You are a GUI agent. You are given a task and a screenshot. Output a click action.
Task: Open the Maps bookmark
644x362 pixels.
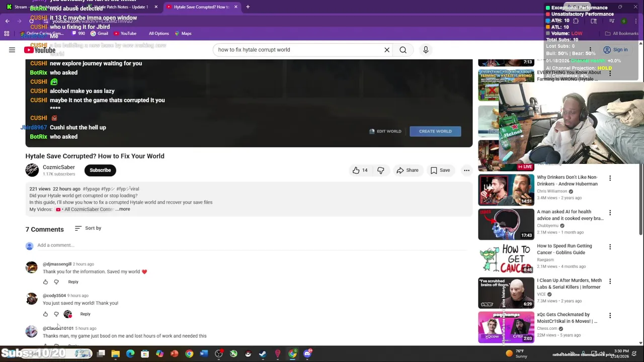pos(183,34)
